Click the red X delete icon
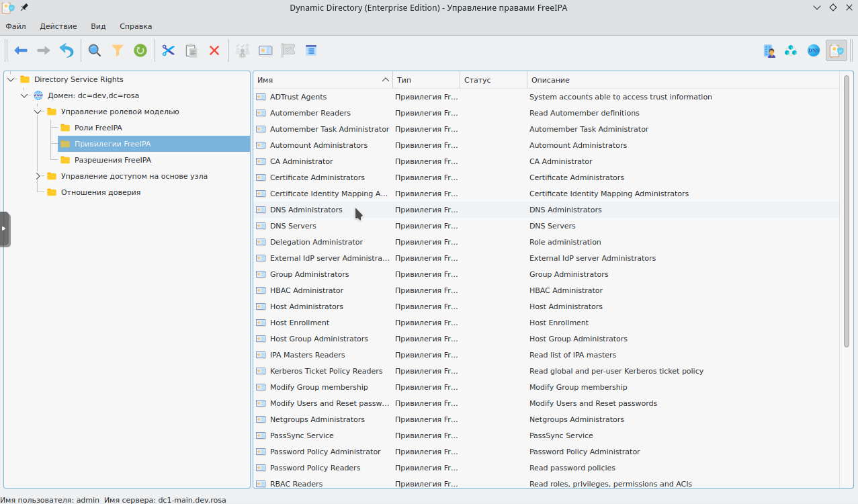 [214, 50]
